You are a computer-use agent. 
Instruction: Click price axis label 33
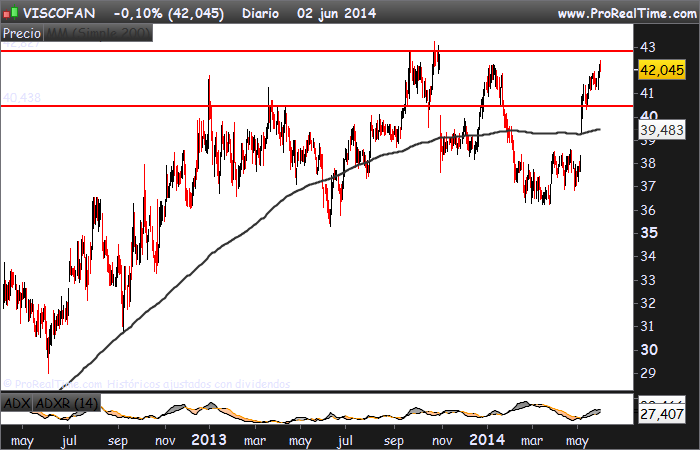click(x=648, y=280)
